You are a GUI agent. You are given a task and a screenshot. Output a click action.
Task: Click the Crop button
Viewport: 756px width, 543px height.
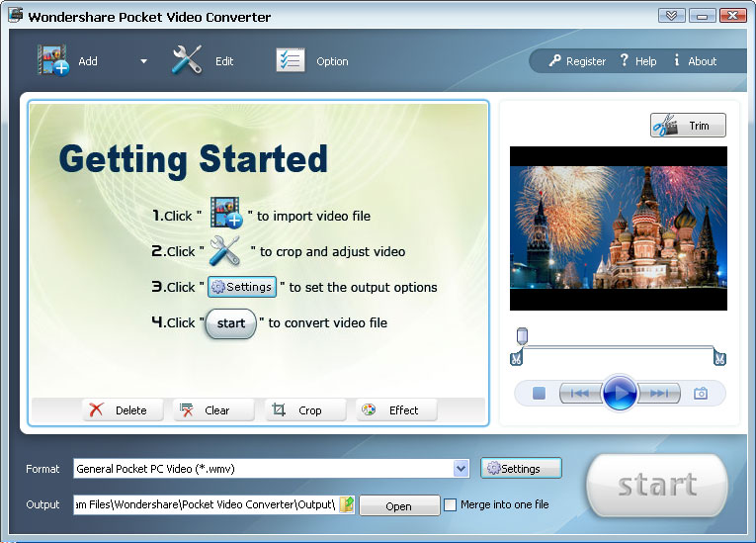(x=305, y=410)
